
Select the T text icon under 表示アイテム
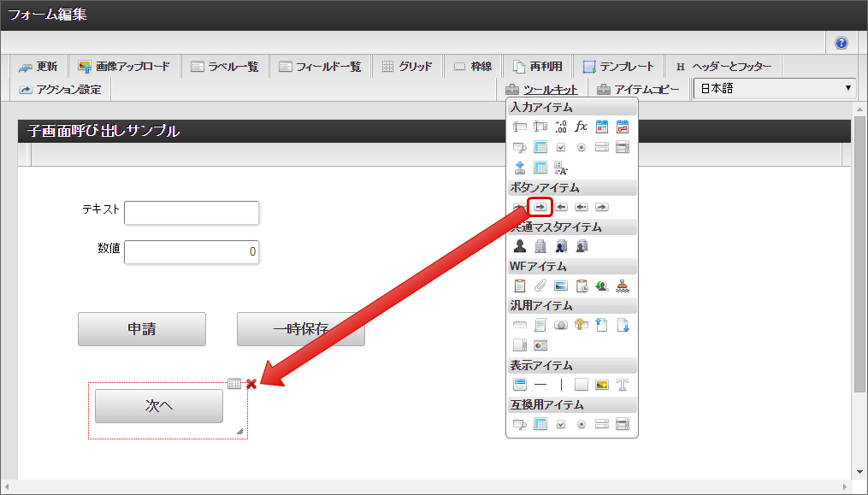coord(623,385)
